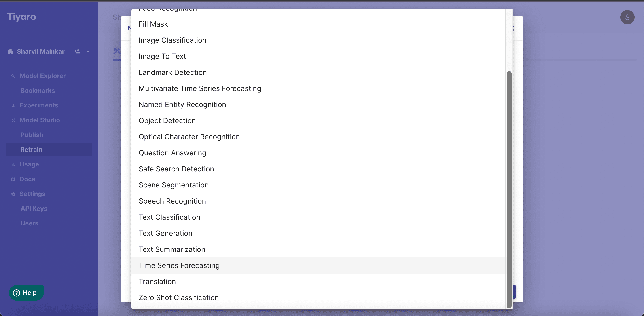Select Zero Shot Classification
This screenshot has width=644, height=316.
tap(318, 298)
